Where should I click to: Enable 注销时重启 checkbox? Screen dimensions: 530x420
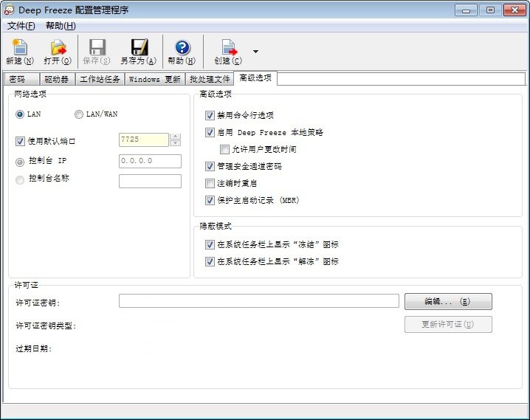coord(210,184)
